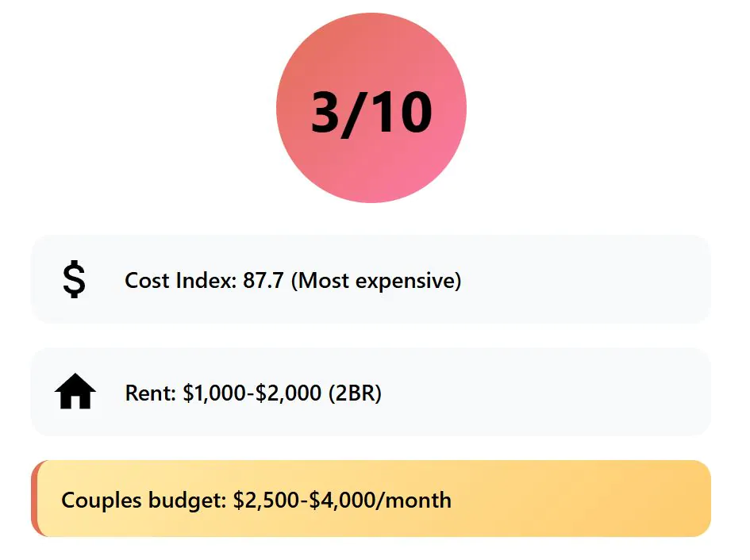Select the $2,500-$4,000/month amount
This screenshot has height=560, width=750.
[x=343, y=501]
